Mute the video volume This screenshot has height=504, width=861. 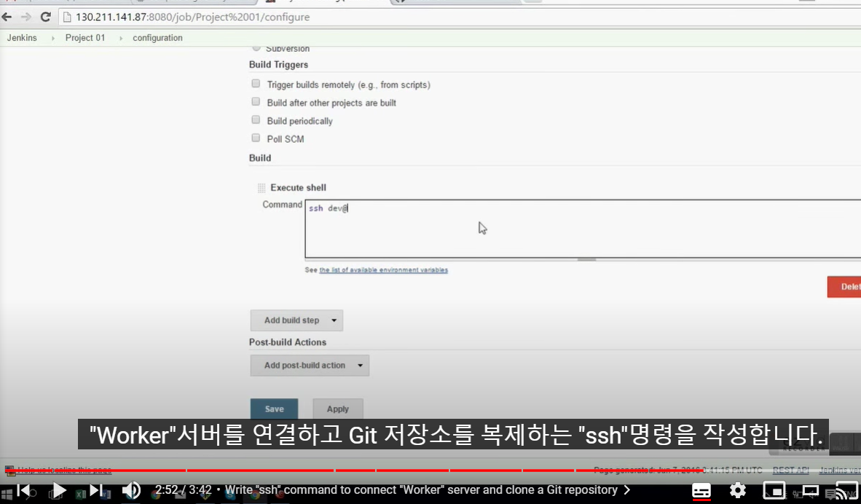tap(131, 489)
